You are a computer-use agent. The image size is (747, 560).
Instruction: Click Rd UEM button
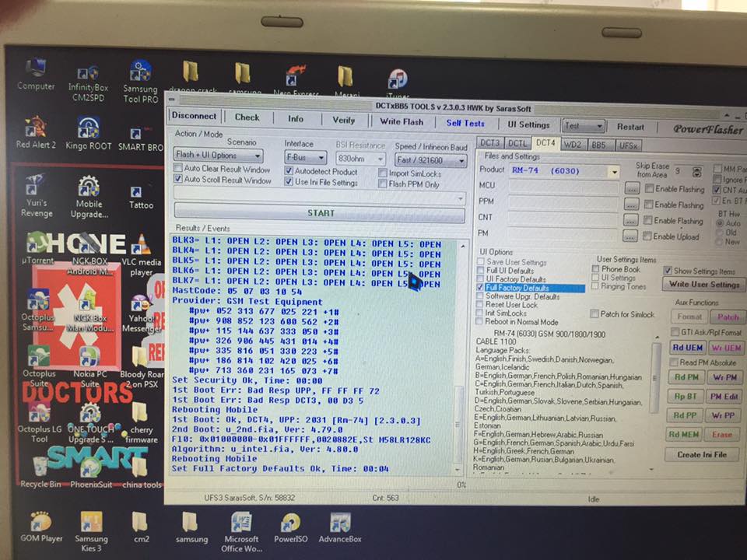[687, 348]
